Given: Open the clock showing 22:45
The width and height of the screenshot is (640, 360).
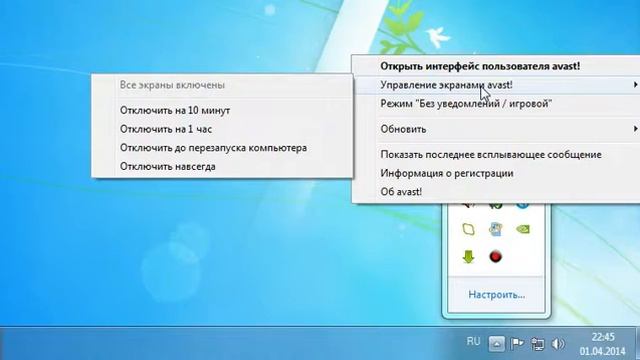Looking at the screenshot, I should point(602,344).
